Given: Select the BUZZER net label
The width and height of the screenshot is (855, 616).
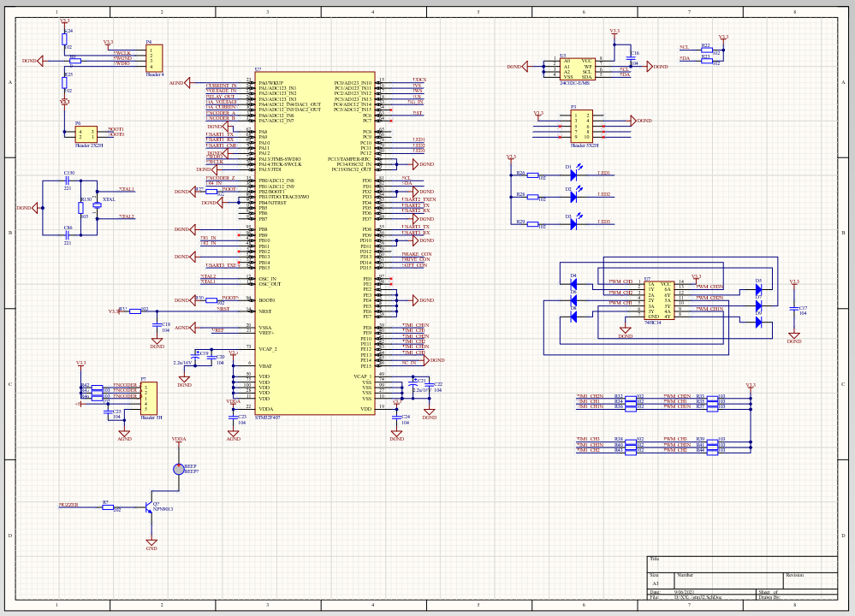Looking at the screenshot, I should (68, 506).
